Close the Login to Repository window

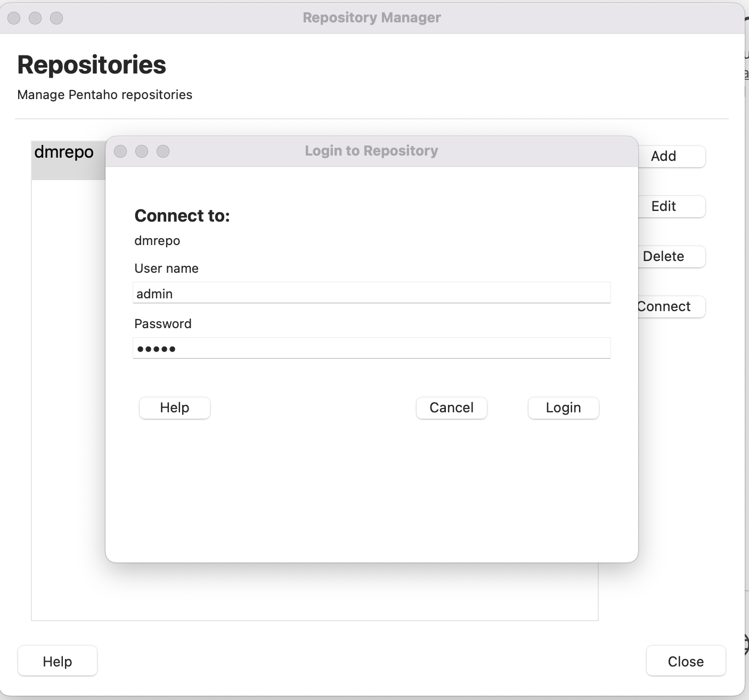pyautogui.click(x=121, y=152)
